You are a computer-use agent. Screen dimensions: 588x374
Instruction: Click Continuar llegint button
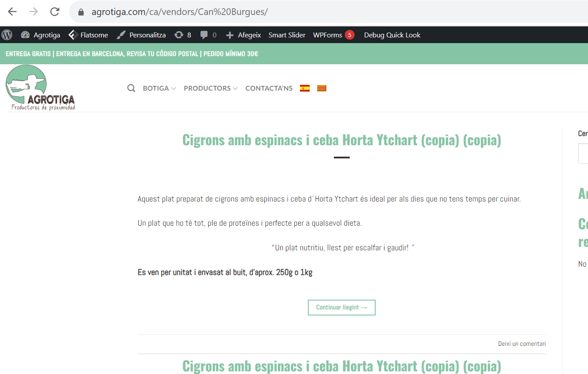pos(342,307)
